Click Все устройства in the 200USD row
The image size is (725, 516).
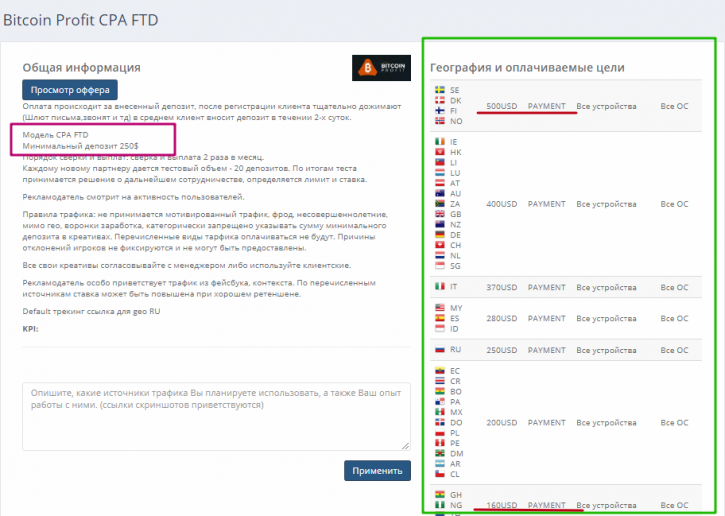606,423
